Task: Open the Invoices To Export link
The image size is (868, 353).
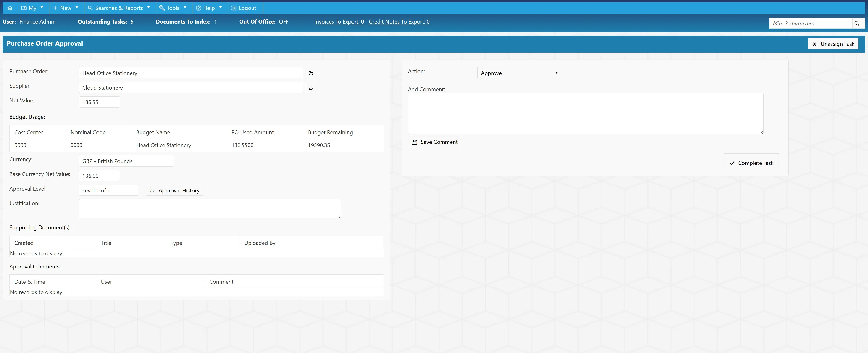Action: click(339, 21)
